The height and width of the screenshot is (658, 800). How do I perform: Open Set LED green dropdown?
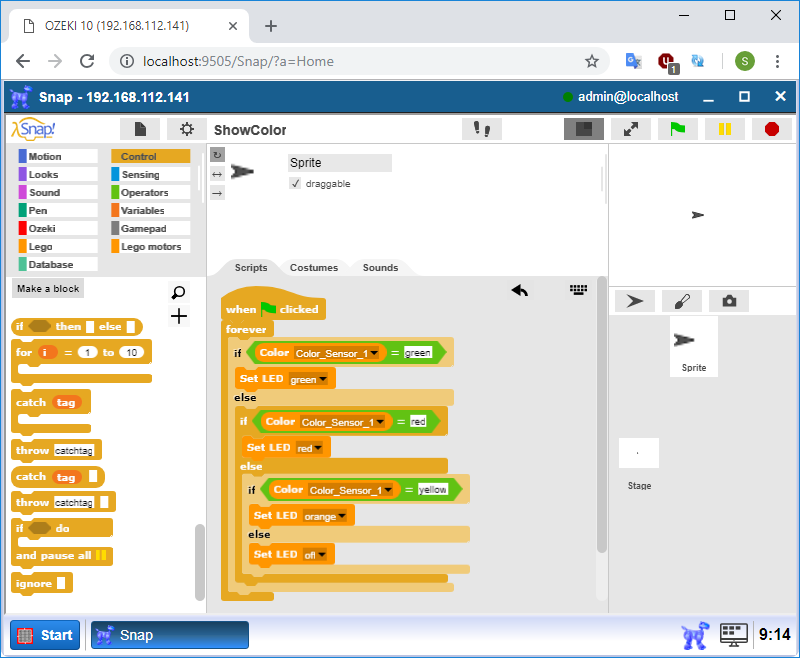pos(323,379)
